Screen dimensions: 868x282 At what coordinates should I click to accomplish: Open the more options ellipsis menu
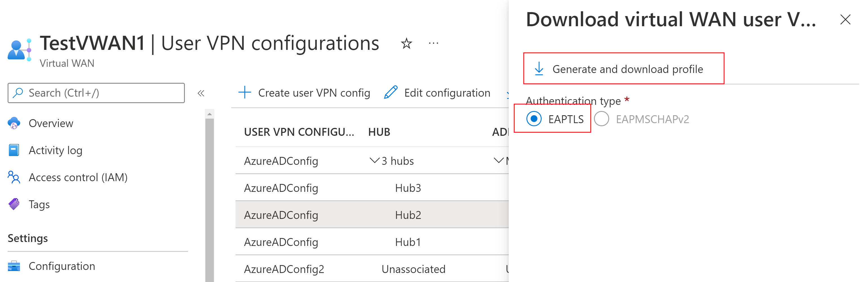[x=433, y=43]
